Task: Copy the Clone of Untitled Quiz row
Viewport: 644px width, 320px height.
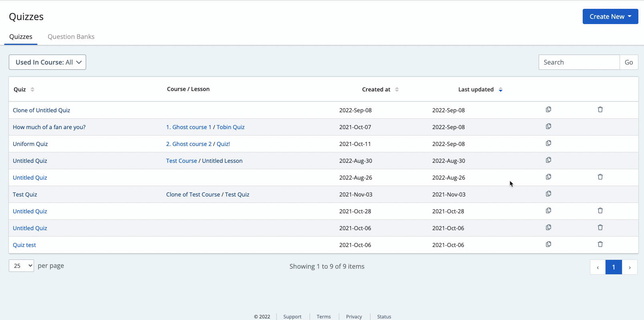Action: (548, 109)
